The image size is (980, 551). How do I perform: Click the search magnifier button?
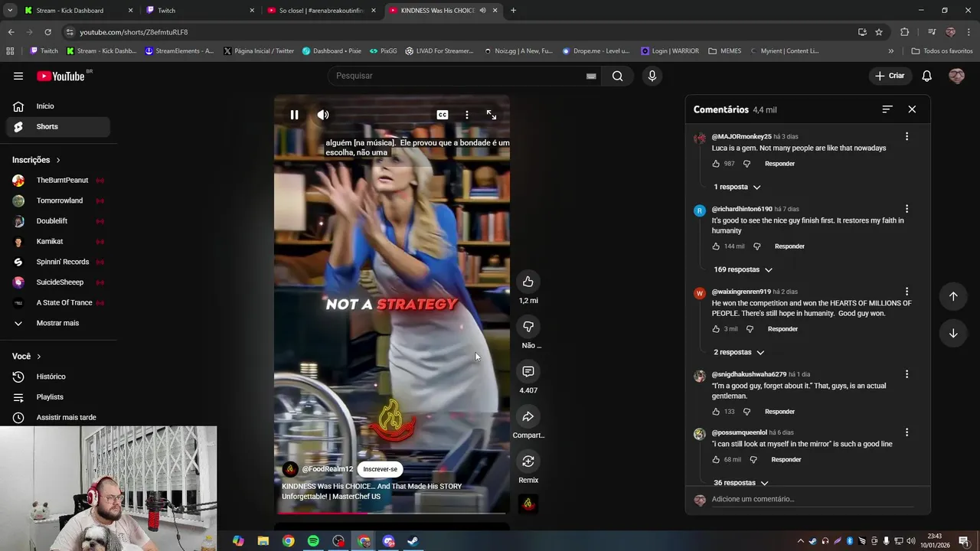click(x=617, y=76)
